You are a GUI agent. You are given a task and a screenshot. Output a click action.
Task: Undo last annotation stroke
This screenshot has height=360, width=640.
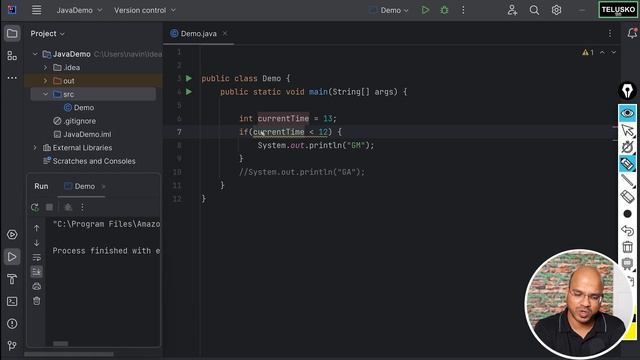point(627,230)
